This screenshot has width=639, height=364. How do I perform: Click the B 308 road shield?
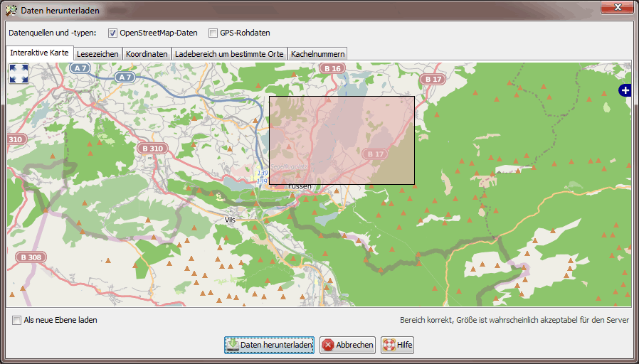pyautogui.click(x=30, y=257)
